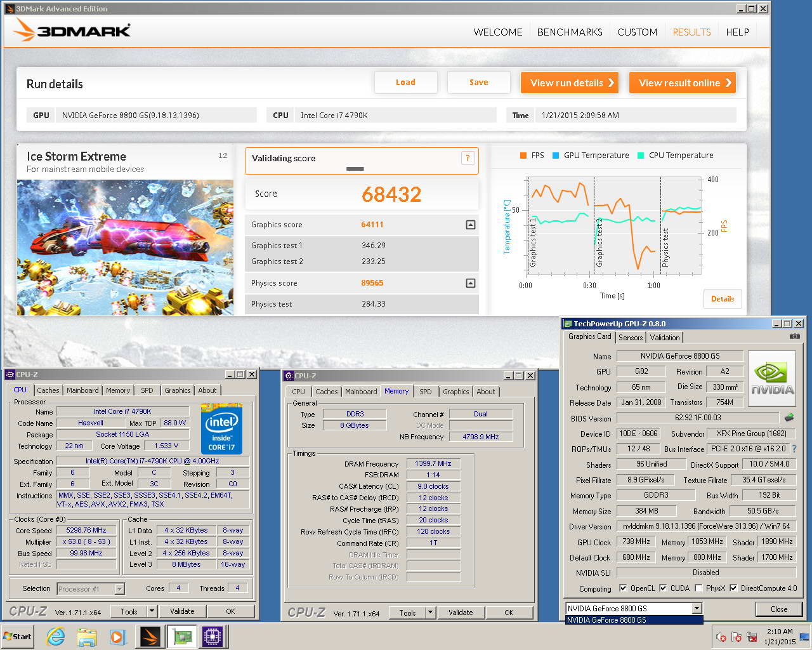Click the Intel Core i7 badge in CPU-Z

pyautogui.click(x=221, y=429)
